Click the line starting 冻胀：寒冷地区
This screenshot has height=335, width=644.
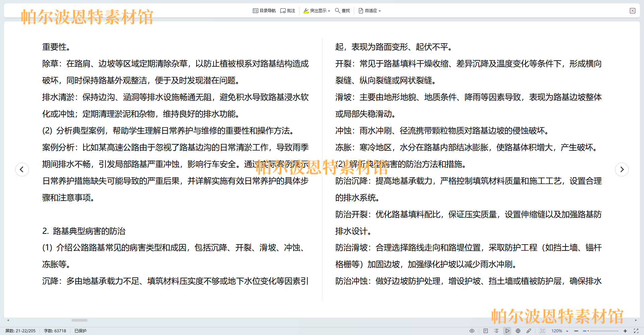[x=467, y=147]
